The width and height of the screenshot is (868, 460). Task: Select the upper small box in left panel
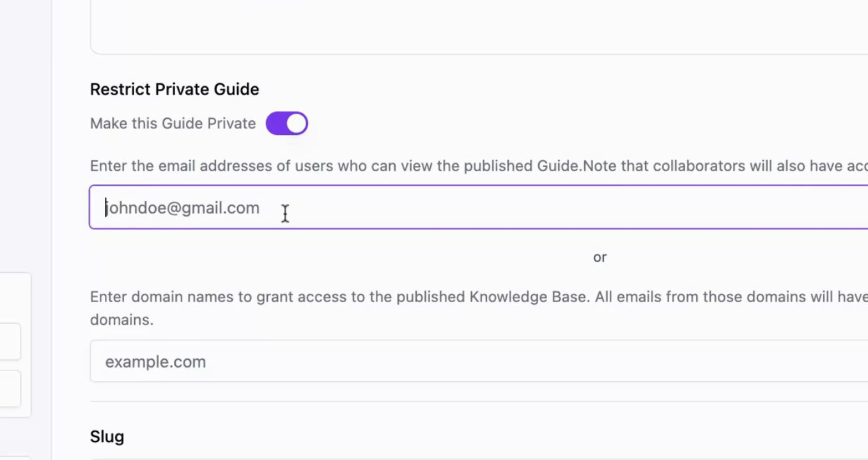[10, 342]
